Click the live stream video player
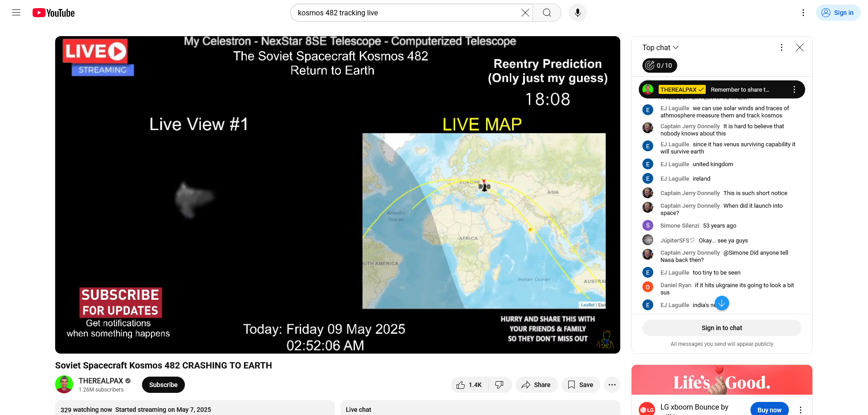Screen dimensions: 868x415 point(337,195)
